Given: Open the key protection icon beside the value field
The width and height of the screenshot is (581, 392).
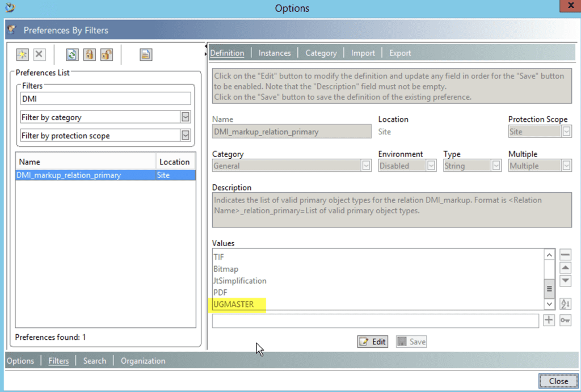Looking at the screenshot, I should tap(565, 320).
